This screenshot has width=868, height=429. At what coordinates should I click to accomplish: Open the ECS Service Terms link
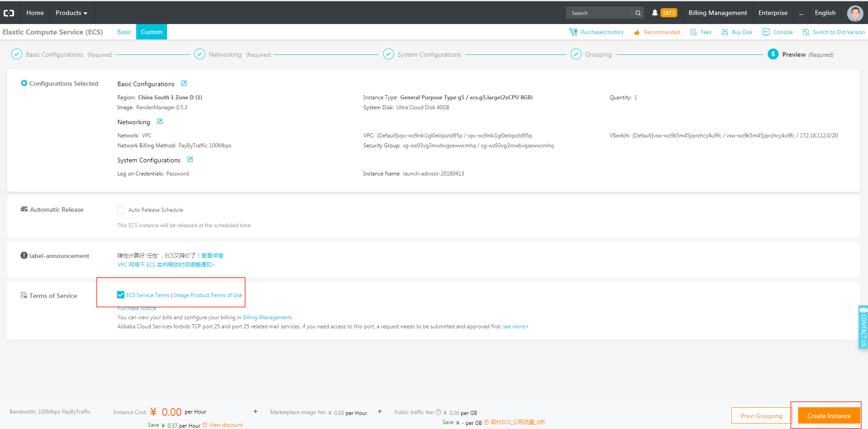coord(148,295)
